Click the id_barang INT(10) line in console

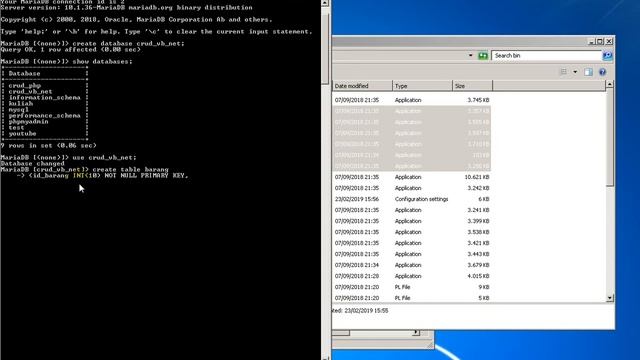pos(102,176)
